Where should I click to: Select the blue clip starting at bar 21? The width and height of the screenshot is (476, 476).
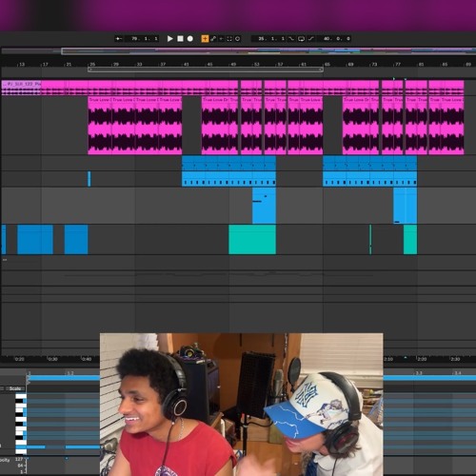[x=76, y=240]
